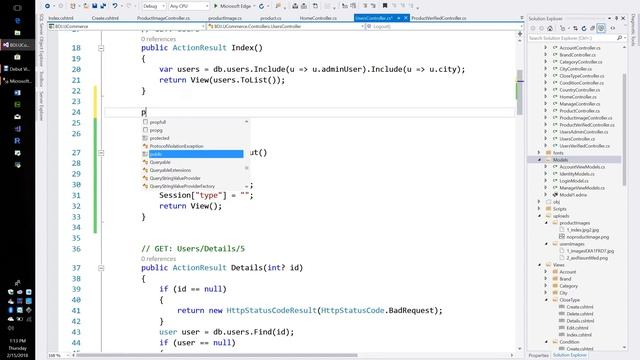Expand the AccountController.cs node
Screen dimensions: 640x360
pyautogui.click(x=546, y=48)
